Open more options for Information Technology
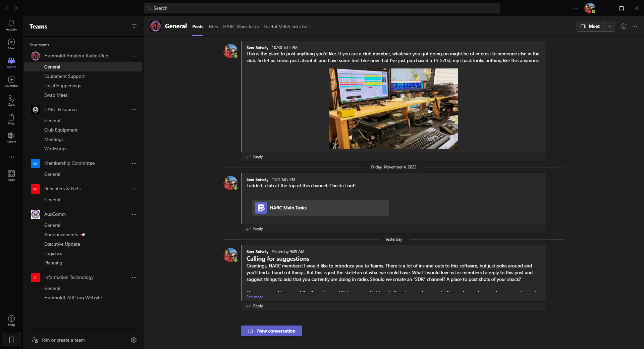 click(x=134, y=278)
